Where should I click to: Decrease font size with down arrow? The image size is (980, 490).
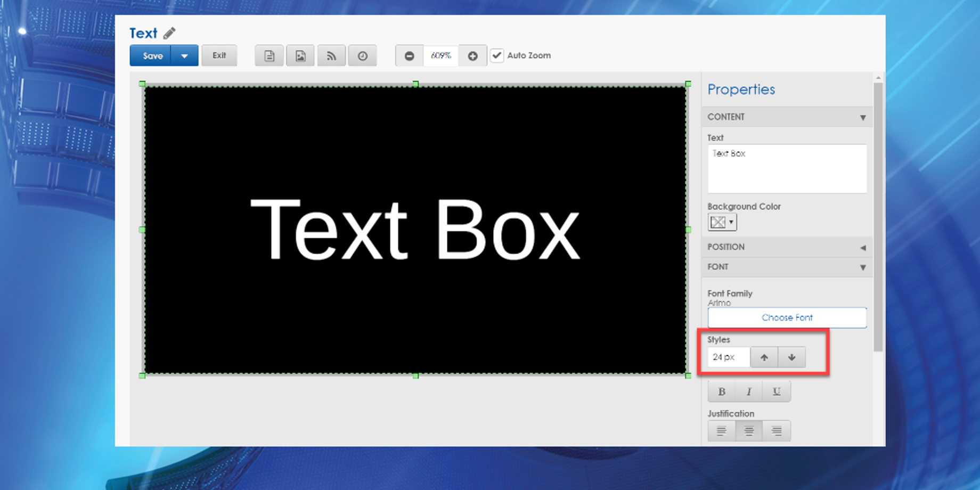(792, 357)
